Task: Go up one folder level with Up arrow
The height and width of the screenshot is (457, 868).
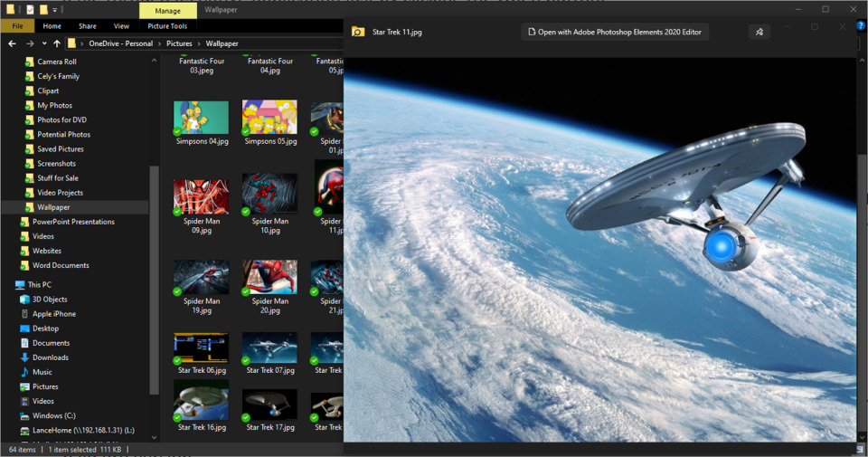Action: click(x=57, y=43)
